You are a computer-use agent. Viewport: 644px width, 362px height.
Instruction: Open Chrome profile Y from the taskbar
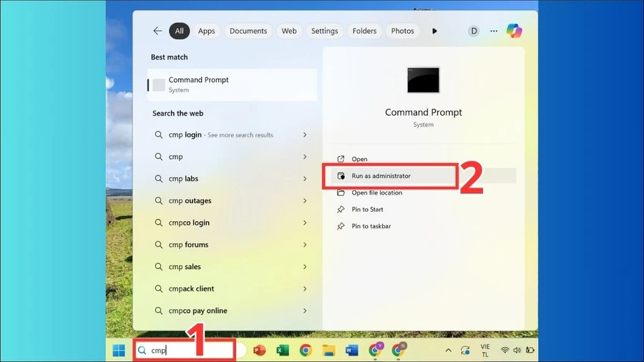pyautogui.click(x=376, y=349)
